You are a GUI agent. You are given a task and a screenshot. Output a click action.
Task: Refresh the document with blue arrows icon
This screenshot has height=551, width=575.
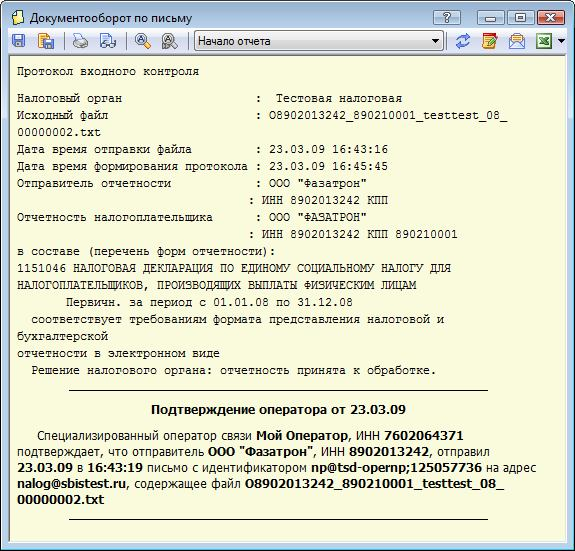463,41
